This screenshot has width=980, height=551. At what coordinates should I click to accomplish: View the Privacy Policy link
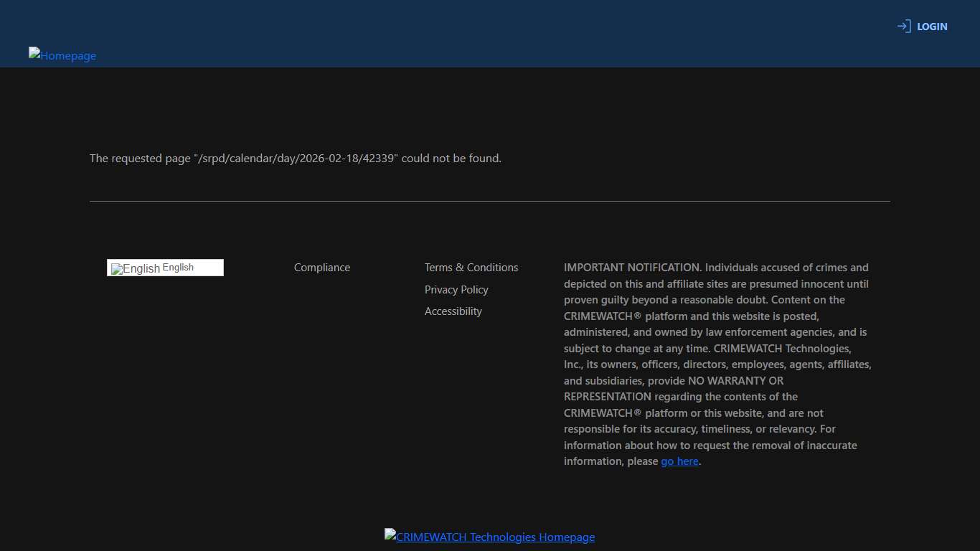click(456, 290)
